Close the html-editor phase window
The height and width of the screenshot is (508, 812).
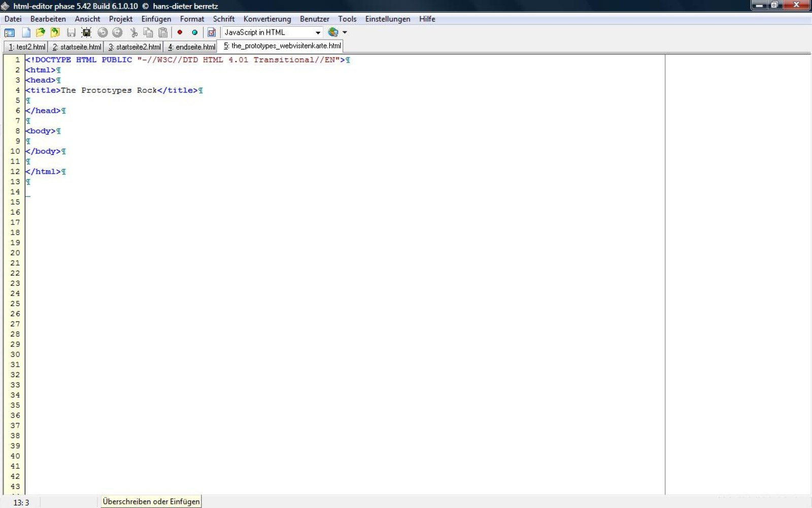coord(796,5)
